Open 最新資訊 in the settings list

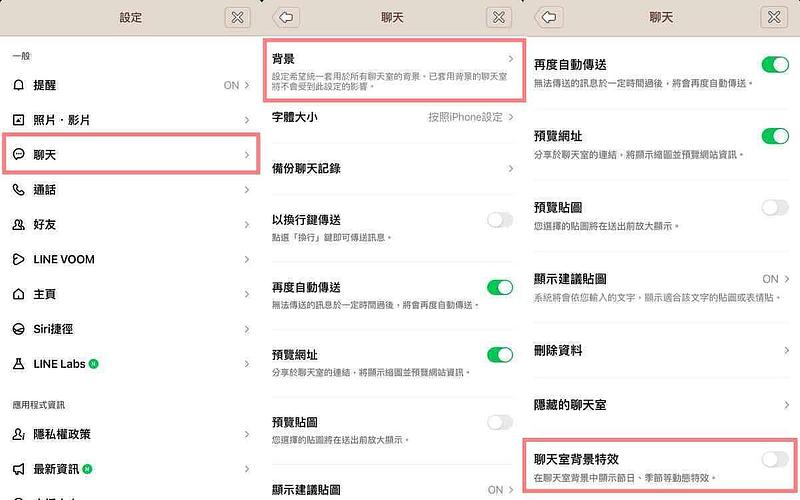(x=130, y=468)
